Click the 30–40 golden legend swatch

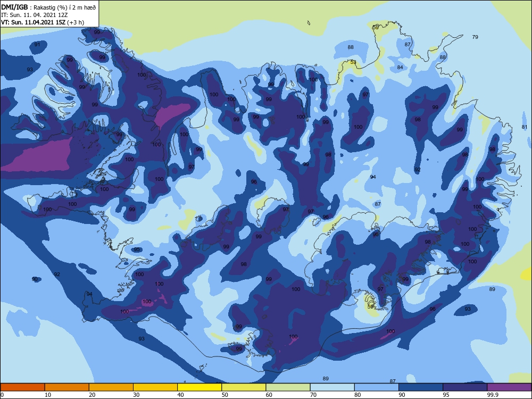point(155,387)
